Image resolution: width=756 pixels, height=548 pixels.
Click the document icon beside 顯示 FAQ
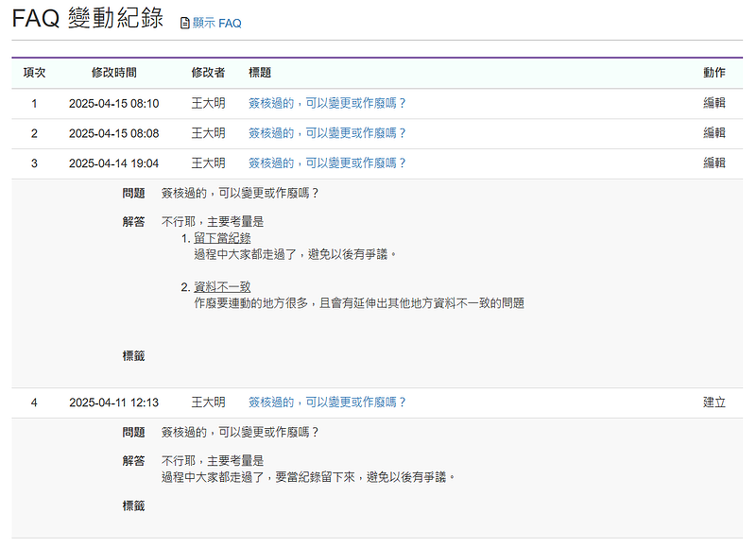[185, 23]
